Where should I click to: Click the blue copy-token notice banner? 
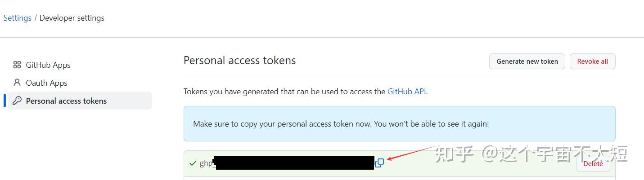(399, 123)
